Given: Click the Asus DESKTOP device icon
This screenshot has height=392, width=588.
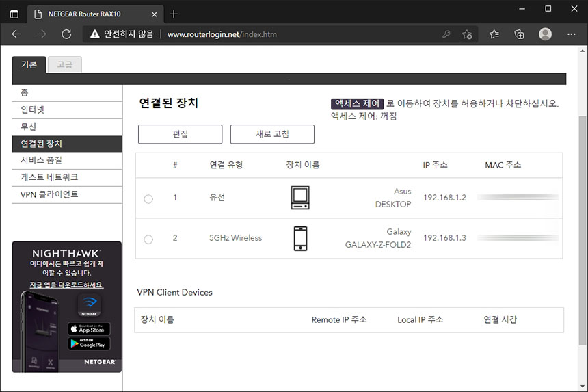Looking at the screenshot, I should 300,198.
